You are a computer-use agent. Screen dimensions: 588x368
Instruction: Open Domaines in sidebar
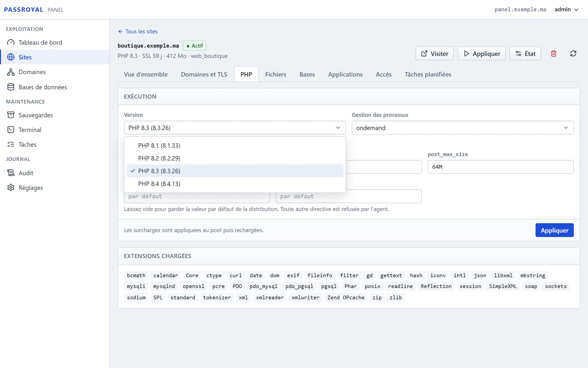click(x=55, y=72)
